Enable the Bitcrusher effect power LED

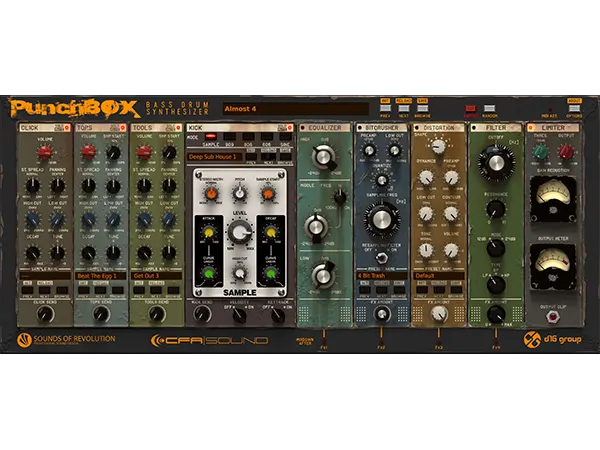coord(360,128)
